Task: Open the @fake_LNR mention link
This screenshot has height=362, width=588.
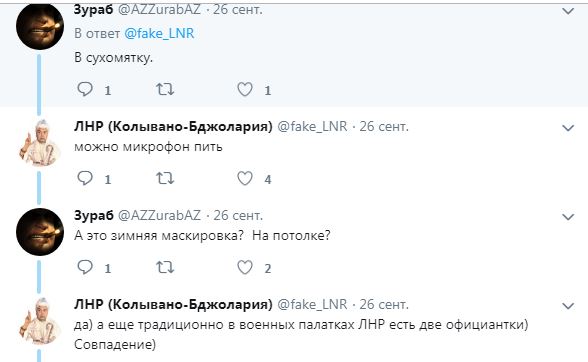Action: coord(159,33)
